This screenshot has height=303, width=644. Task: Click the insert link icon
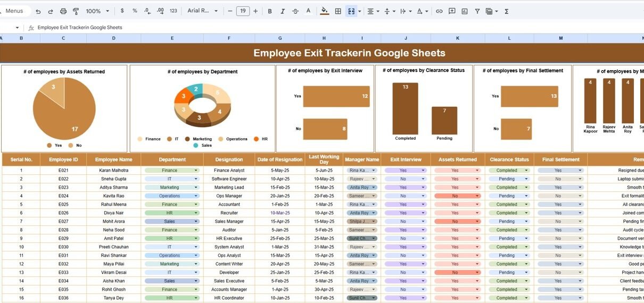coord(439,11)
